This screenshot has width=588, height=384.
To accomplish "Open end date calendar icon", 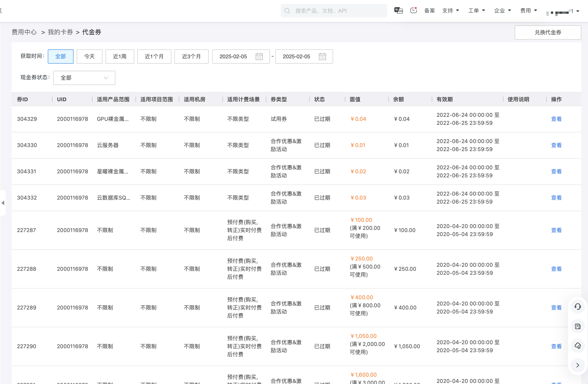I will pyautogui.click(x=322, y=57).
